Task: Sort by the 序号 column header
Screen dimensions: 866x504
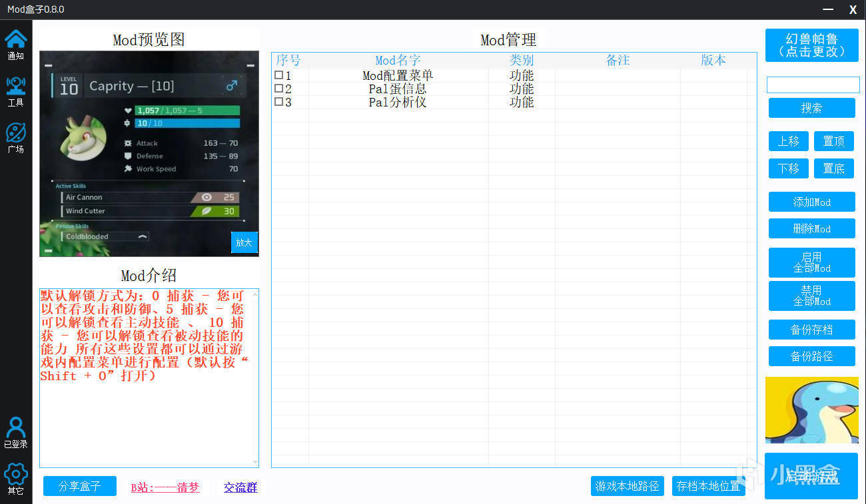Action: [288, 60]
